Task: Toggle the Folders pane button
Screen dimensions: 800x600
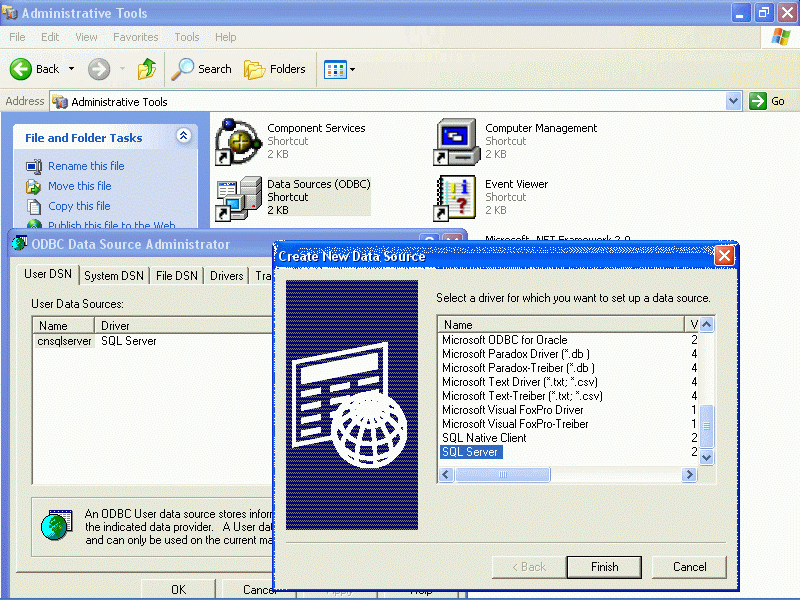Action: click(x=275, y=69)
